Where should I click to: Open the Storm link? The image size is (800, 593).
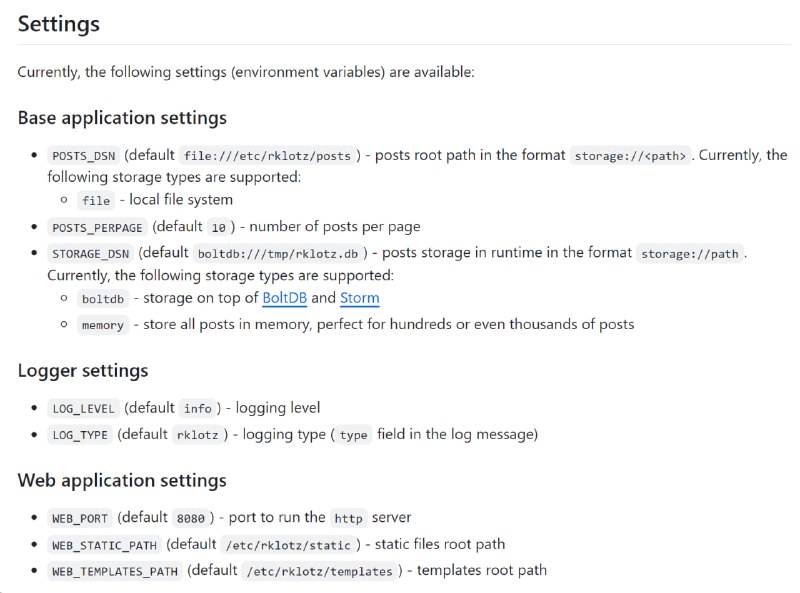tap(360, 298)
